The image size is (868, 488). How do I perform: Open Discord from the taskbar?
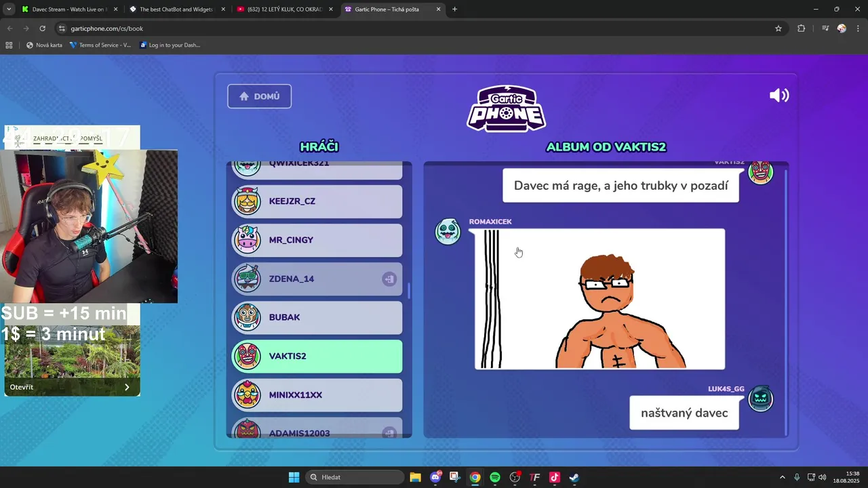[435, 477]
